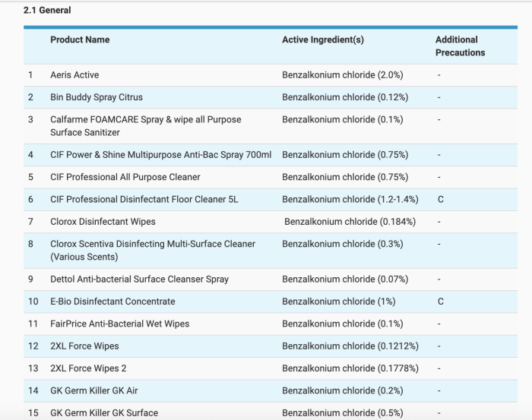Image resolution: width=532 pixels, height=420 pixels.
Task: Click 'GK Germ Killer GK Air' product name
Action: tap(93, 390)
